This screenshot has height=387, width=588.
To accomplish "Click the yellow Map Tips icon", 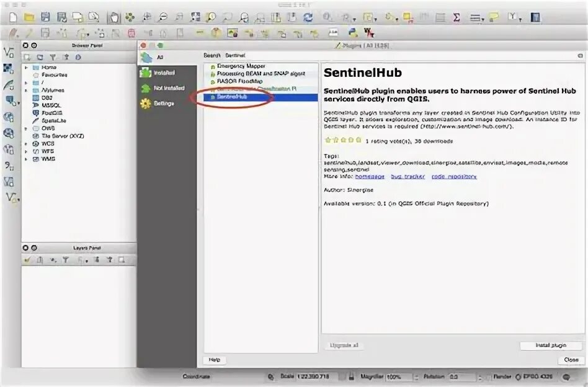I will click(x=494, y=17).
